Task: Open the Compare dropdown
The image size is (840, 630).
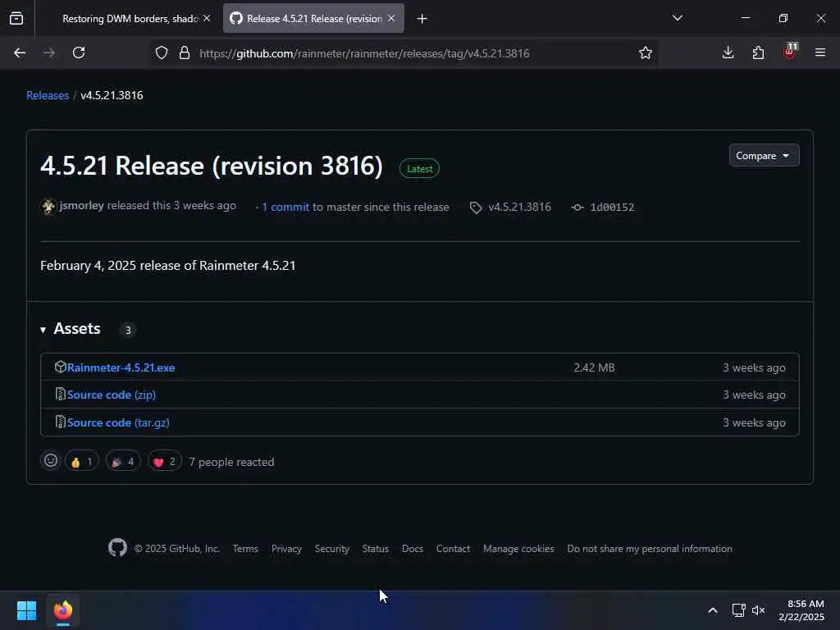Action: 764,155
